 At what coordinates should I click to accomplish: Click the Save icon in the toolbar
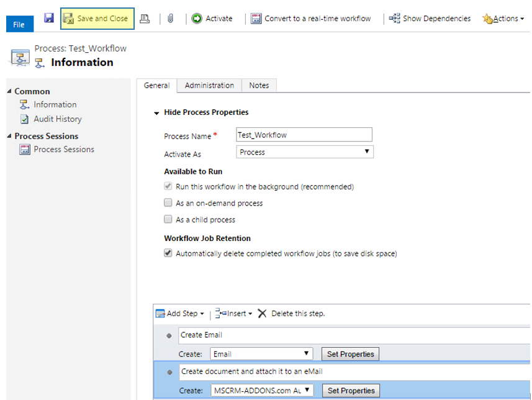[x=48, y=19]
